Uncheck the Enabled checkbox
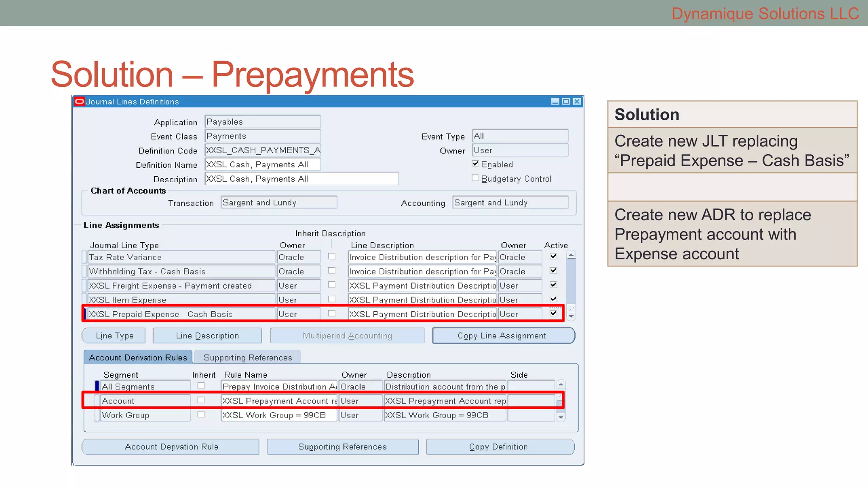Screen dimensions: 868x488 476,164
